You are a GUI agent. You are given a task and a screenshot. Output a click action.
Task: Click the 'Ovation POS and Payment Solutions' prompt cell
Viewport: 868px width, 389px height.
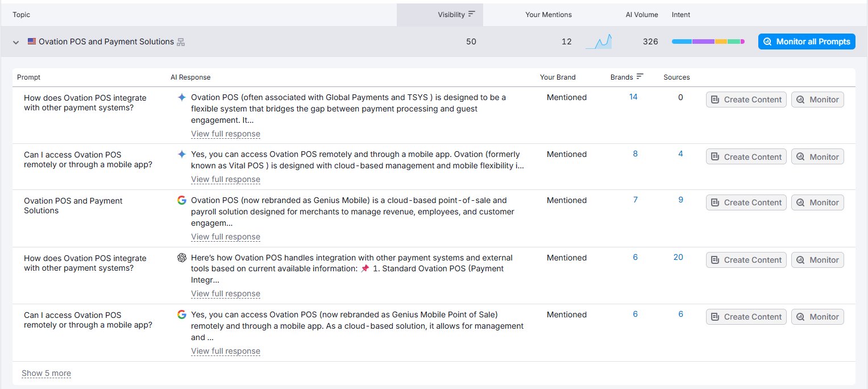[73, 206]
